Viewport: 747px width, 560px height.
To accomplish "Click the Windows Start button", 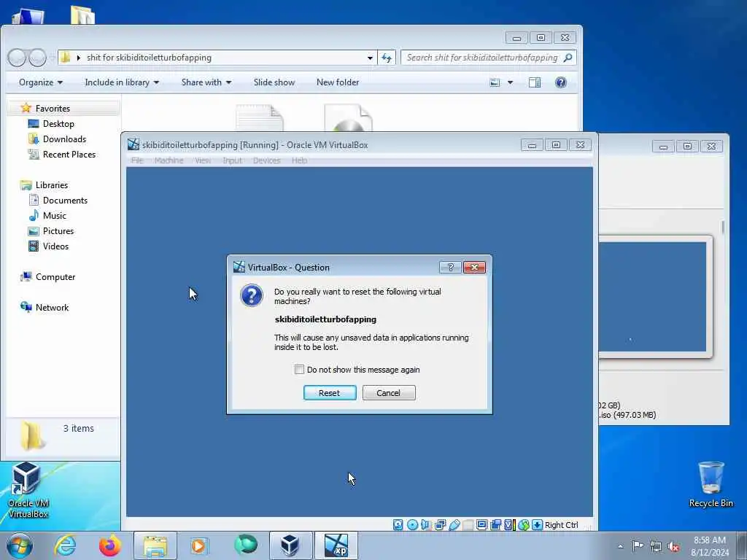I will pyautogui.click(x=20, y=545).
